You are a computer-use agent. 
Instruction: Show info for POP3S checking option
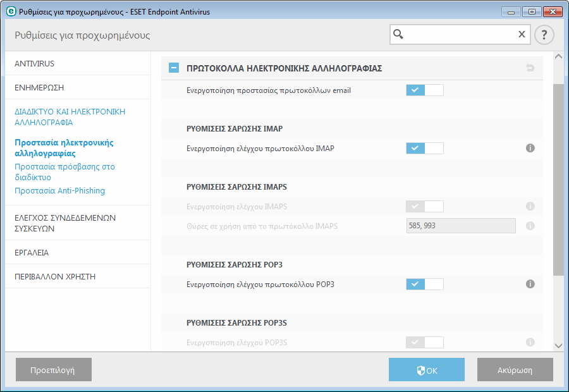point(530,342)
